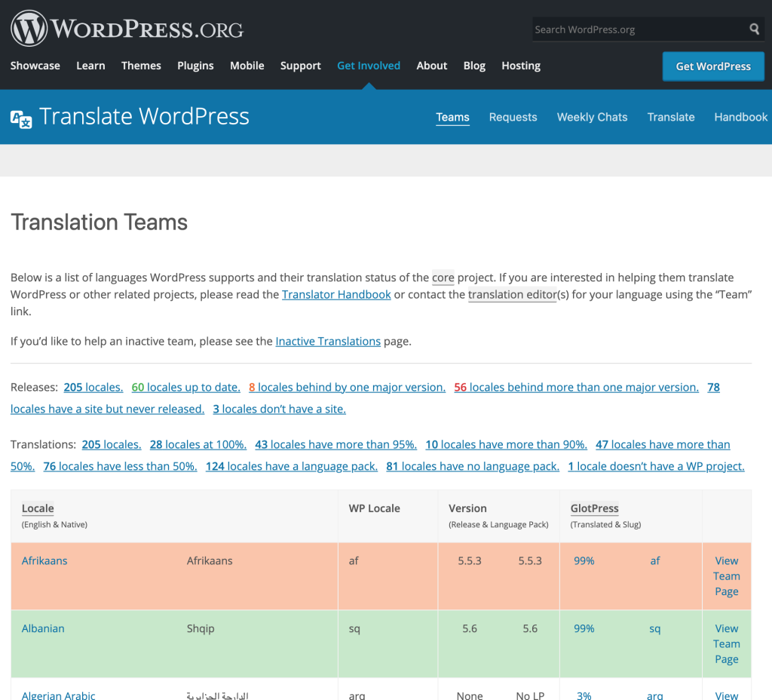772x700 pixels.
Task: Open the Handbook tab
Action: click(x=740, y=117)
